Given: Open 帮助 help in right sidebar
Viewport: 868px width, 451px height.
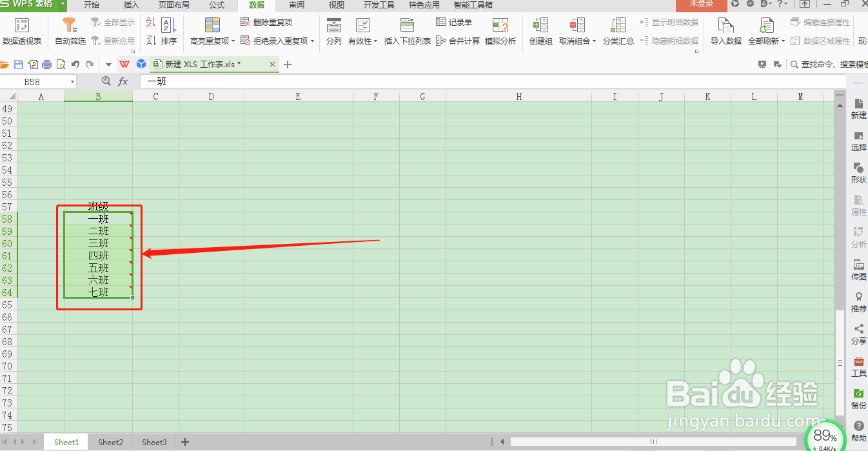Looking at the screenshot, I should click(858, 431).
